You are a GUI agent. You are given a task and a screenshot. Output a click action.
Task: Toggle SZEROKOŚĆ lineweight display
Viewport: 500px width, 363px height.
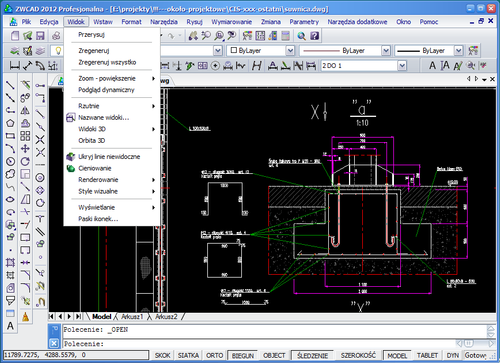coord(358,355)
